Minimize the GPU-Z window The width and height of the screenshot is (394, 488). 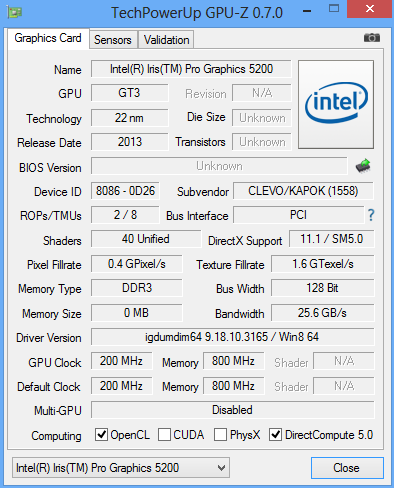pos(307,11)
